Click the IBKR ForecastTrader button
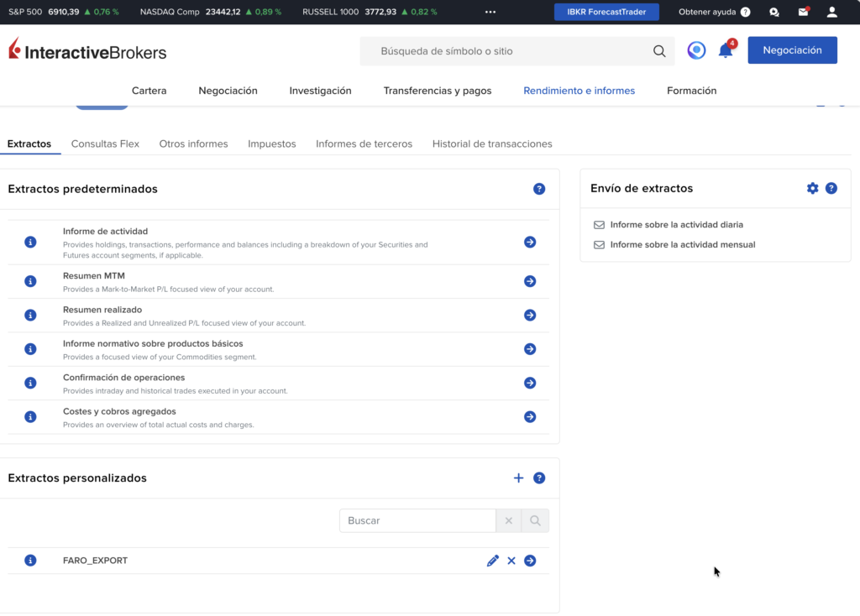The width and height of the screenshot is (860, 616). tap(606, 12)
